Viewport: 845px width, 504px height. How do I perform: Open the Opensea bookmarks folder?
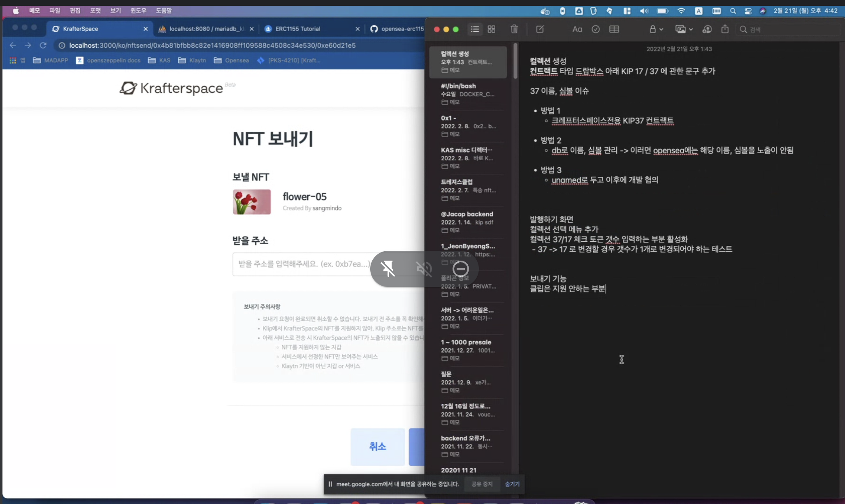click(232, 60)
